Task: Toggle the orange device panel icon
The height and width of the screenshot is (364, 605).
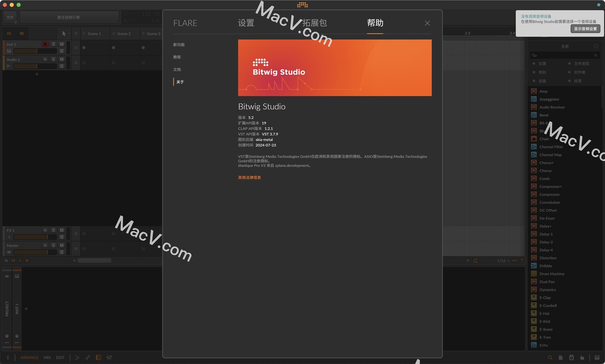Action: pyautogui.click(x=98, y=357)
